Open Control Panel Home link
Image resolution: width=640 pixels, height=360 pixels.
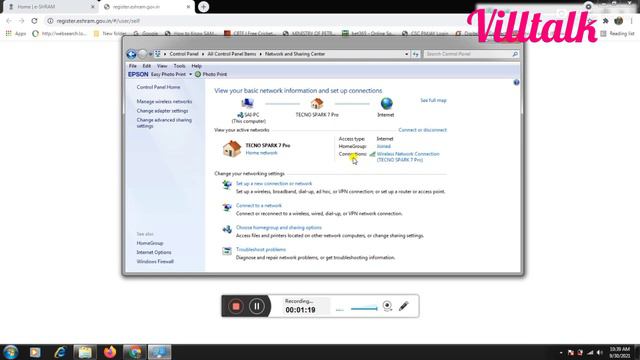click(158, 87)
